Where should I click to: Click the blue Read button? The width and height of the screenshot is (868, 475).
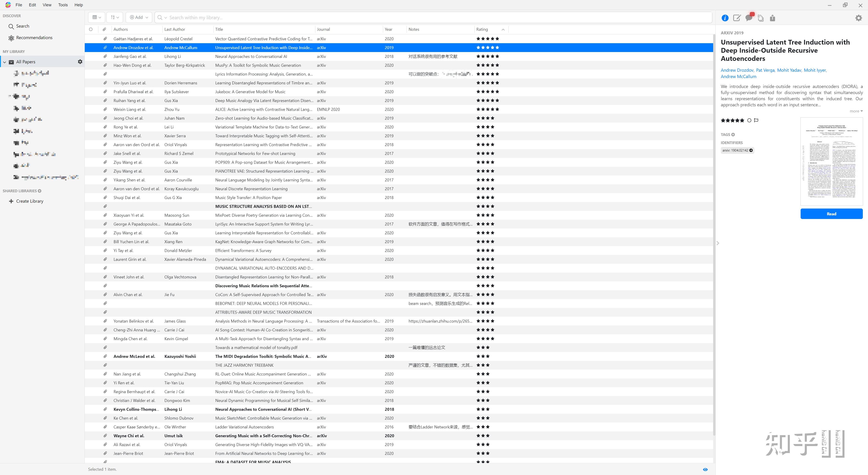(831, 214)
